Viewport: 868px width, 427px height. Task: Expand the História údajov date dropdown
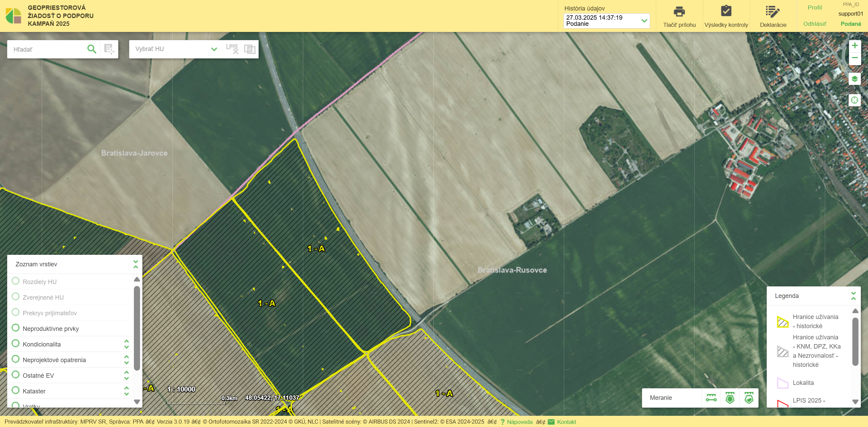644,21
